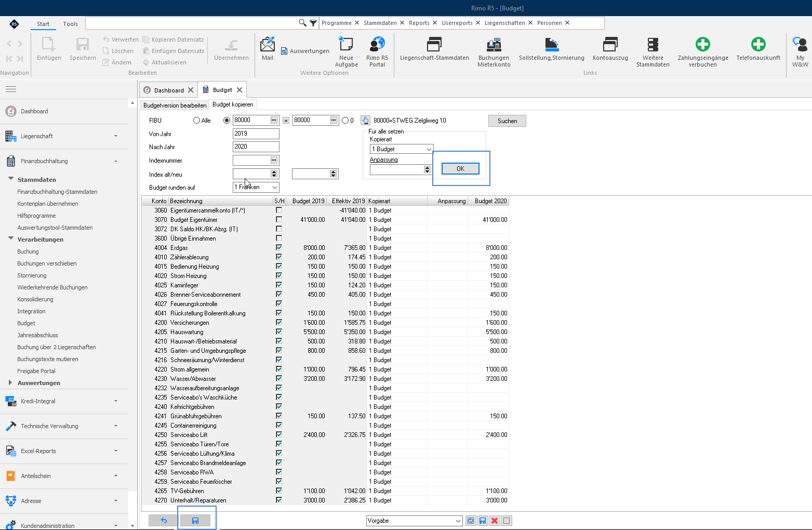This screenshot has width=812, height=530.
Task: Expand the Auswertungen tree section
Action: pyautogui.click(x=10, y=383)
